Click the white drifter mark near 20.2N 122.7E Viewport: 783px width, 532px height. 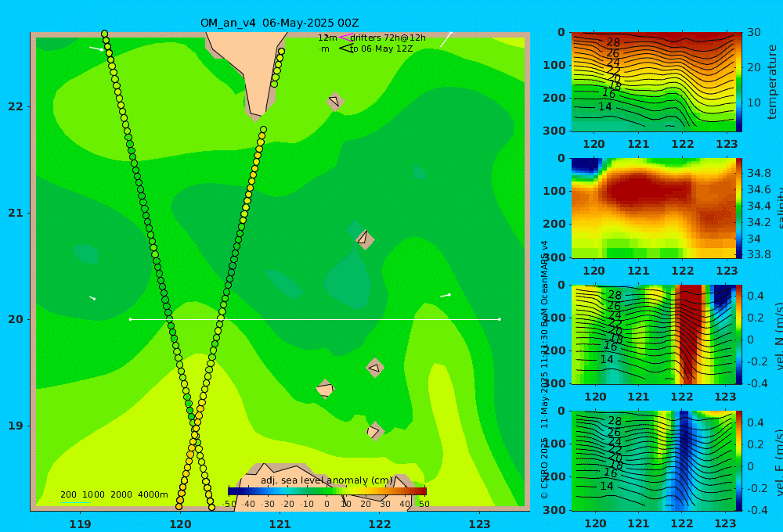[x=446, y=296]
